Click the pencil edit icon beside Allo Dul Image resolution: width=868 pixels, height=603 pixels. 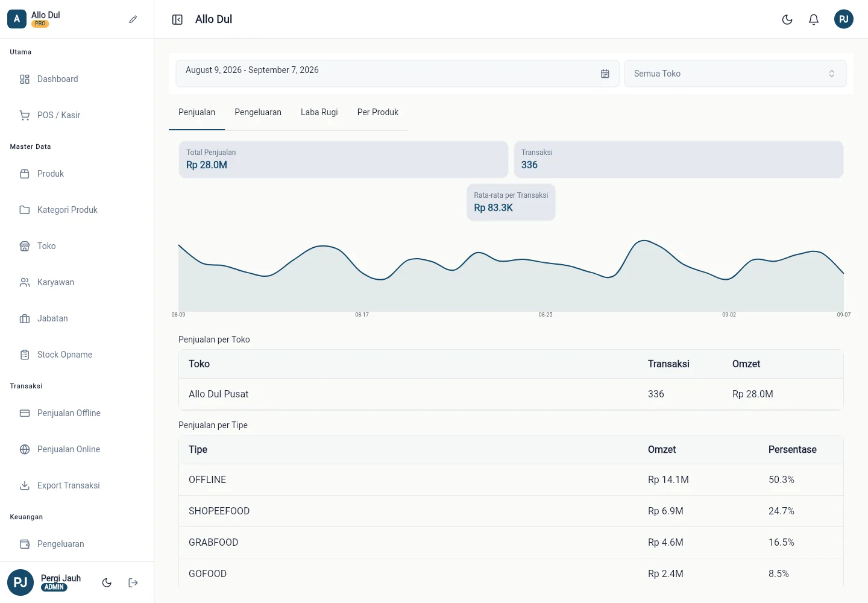pos(133,19)
